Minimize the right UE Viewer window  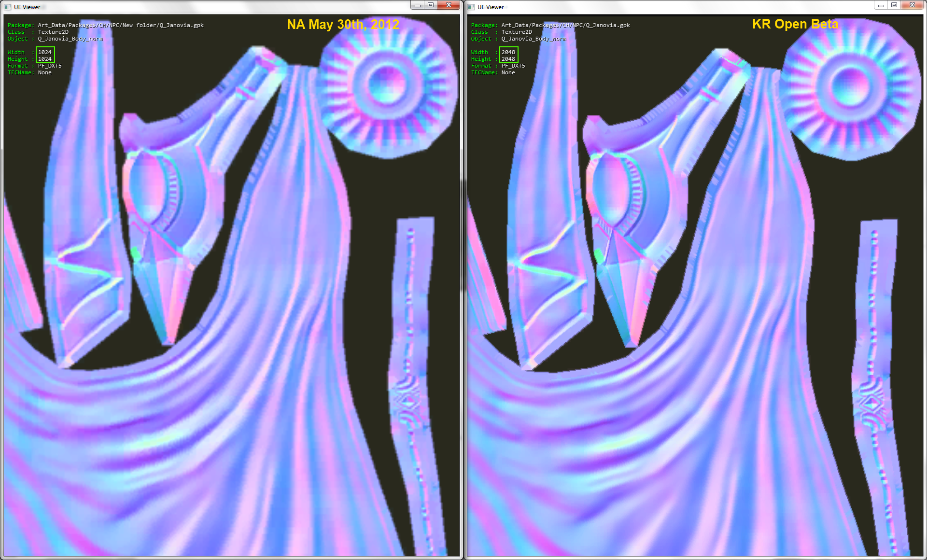[881, 5]
